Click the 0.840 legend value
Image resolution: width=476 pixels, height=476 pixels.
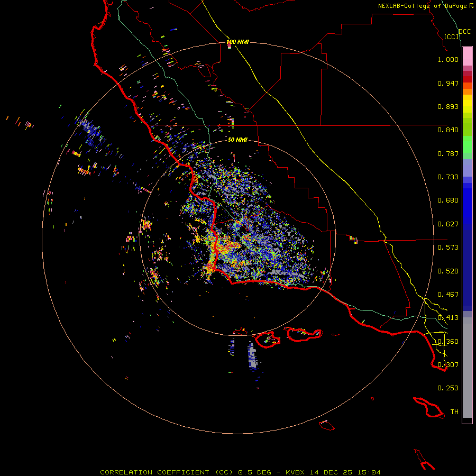coord(448,130)
